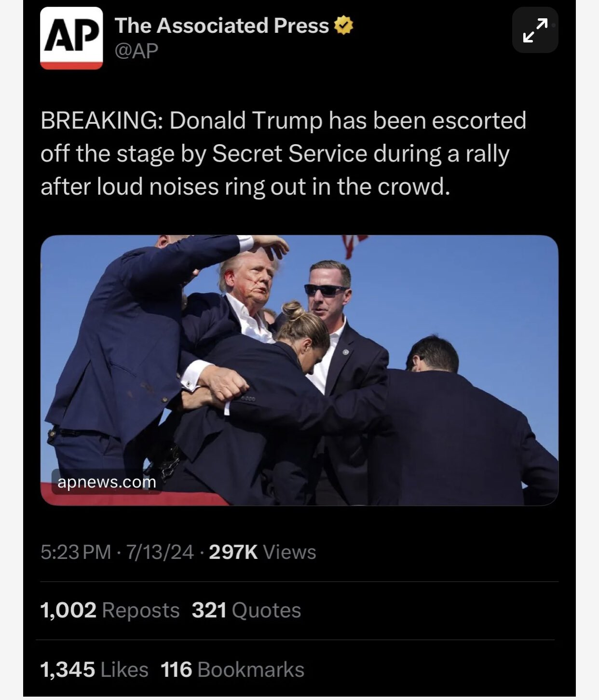
Task: Click the 5:23 PM timestamp
Action: point(76,552)
